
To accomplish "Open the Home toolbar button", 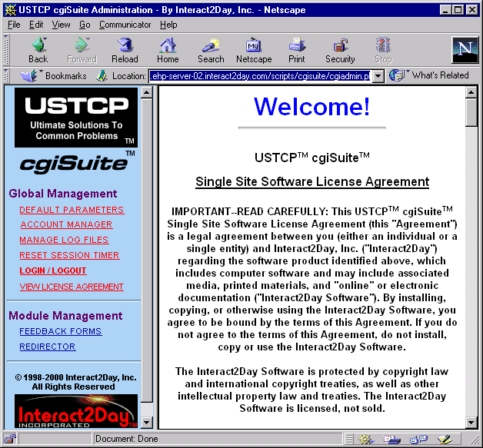I will (168, 50).
